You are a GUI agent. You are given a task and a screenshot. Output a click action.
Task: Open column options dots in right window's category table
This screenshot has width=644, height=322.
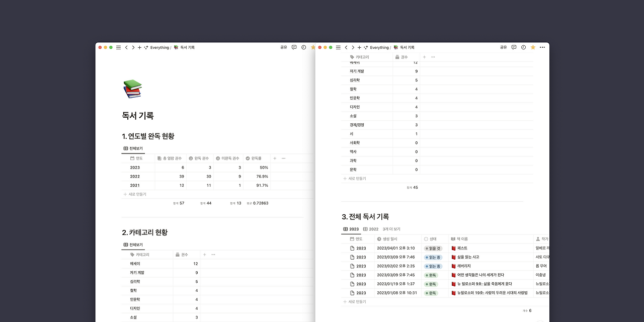pyautogui.click(x=433, y=57)
